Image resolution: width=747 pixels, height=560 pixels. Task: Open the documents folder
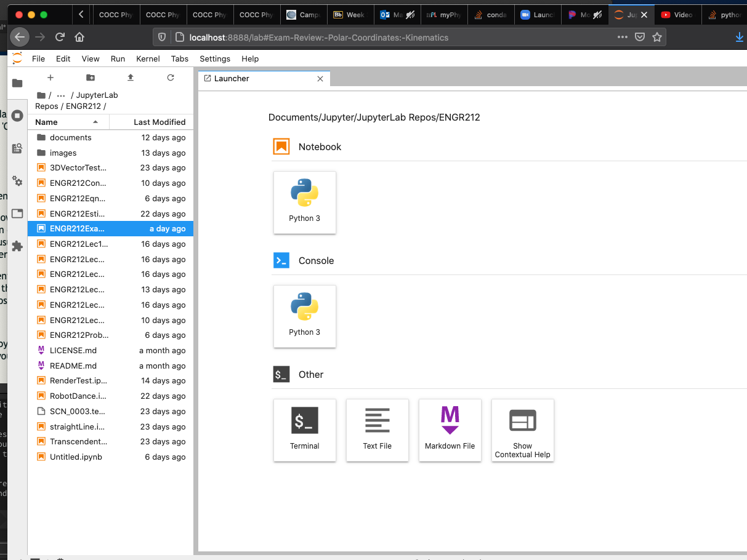coord(70,138)
